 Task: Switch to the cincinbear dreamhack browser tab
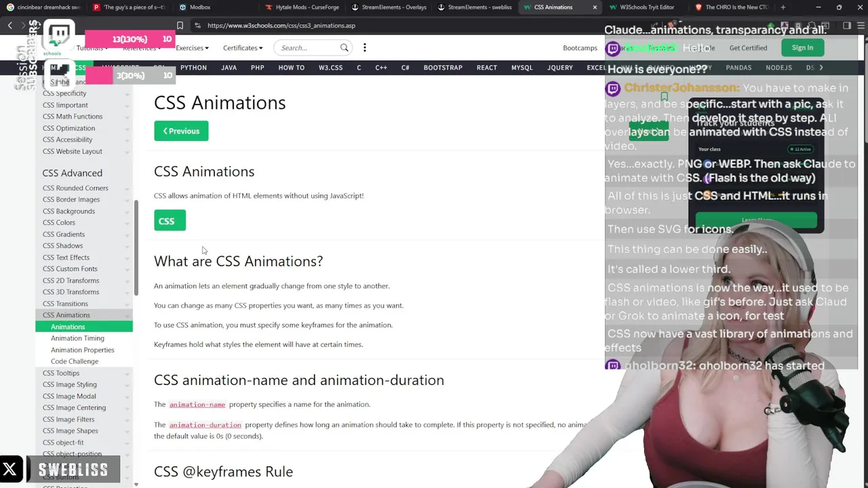[43, 7]
